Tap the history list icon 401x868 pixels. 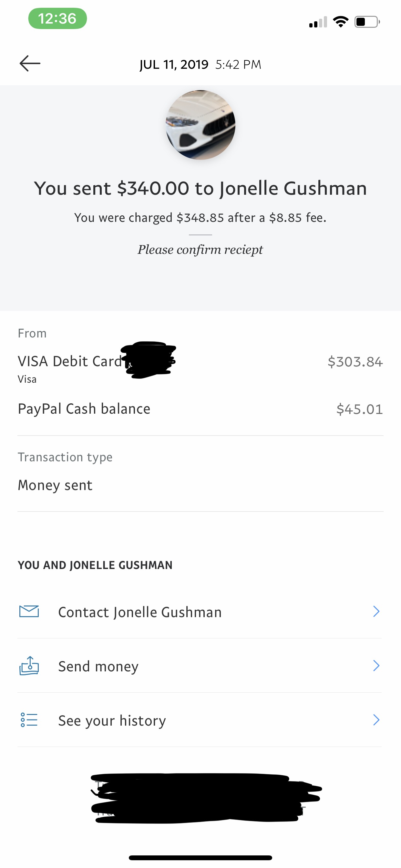29,720
